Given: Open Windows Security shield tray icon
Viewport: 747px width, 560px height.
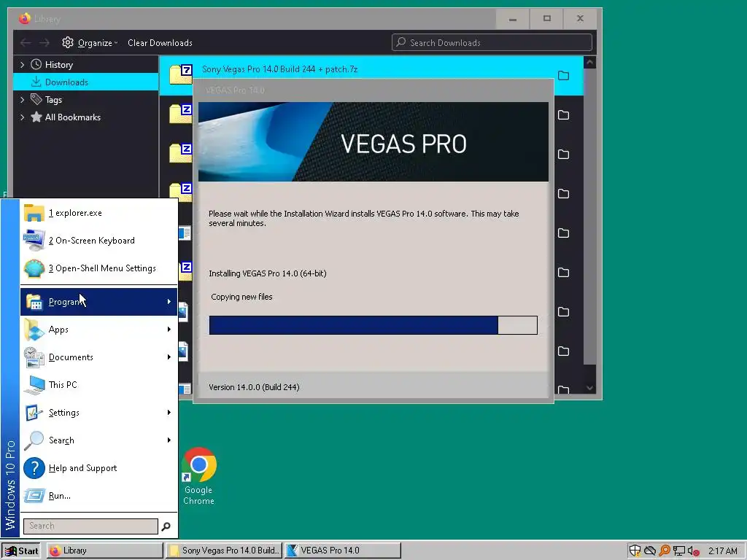Looking at the screenshot, I should click(x=635, y=551).
